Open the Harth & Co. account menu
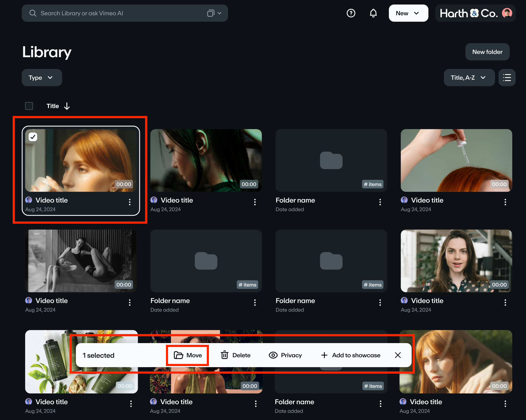Viewport: 526px width, 420px height. pyautogui.click(x=475, y=13)
